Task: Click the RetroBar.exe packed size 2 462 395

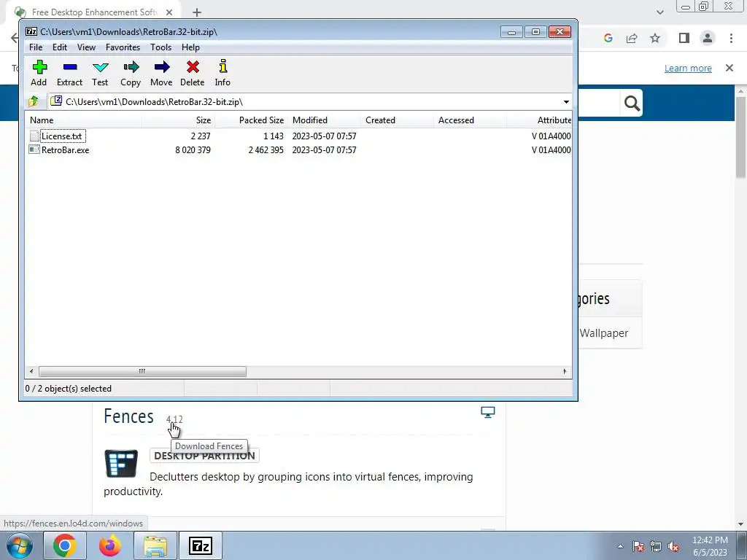Action: (x=266, y=150)
